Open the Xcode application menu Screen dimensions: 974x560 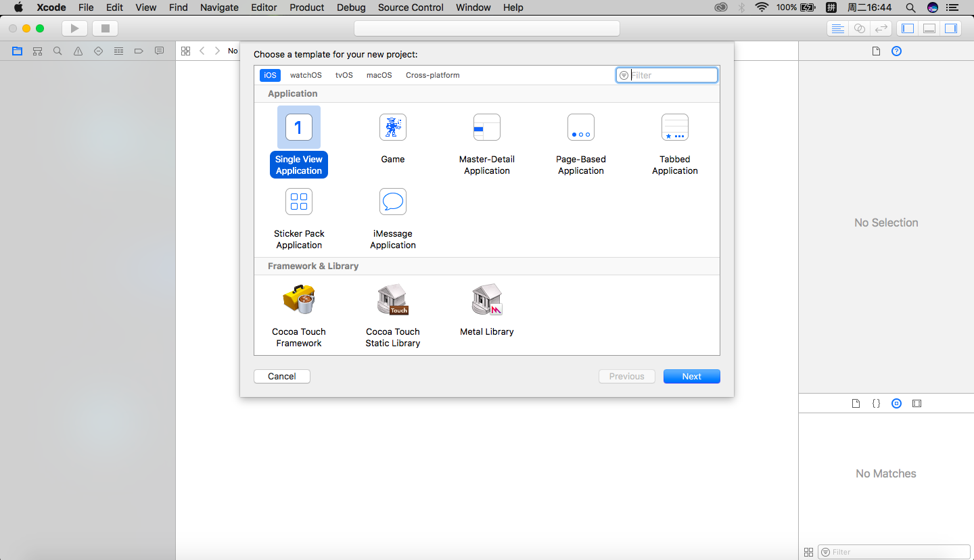tap(51, 7)
